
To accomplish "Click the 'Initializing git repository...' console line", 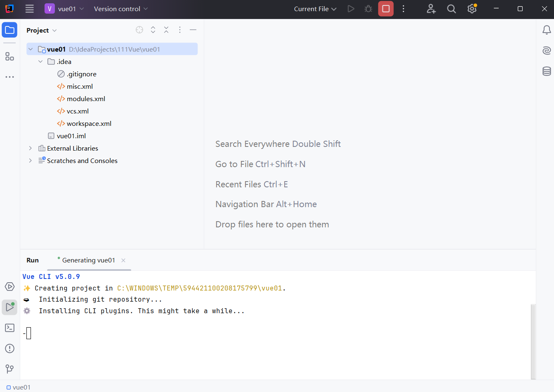I will click(100, 299).
